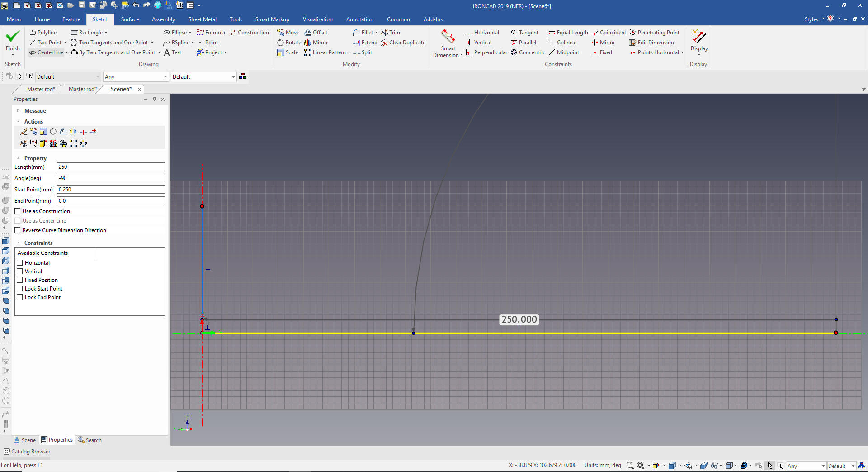
Task: Select the Move tool
Action: (x=288, y=33)
